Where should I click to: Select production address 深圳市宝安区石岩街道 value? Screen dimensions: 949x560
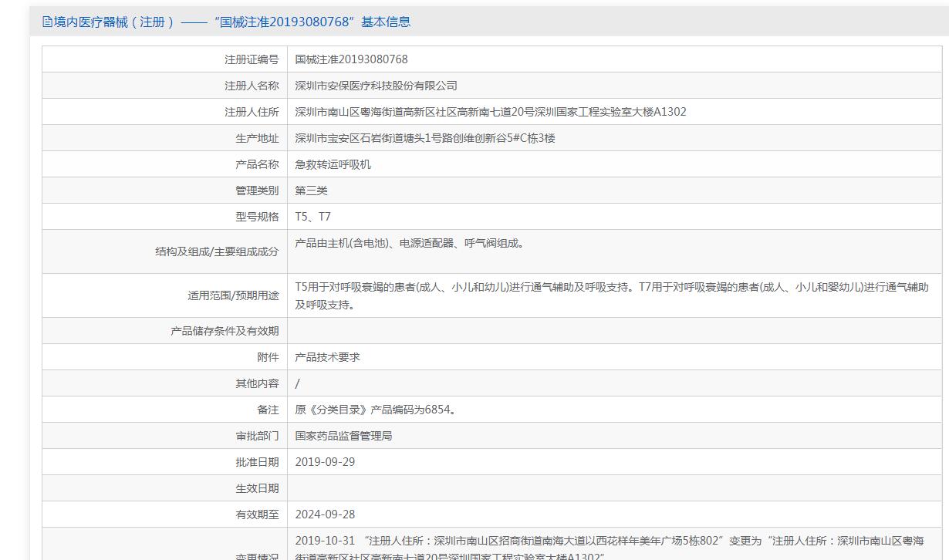coord(425,138)
